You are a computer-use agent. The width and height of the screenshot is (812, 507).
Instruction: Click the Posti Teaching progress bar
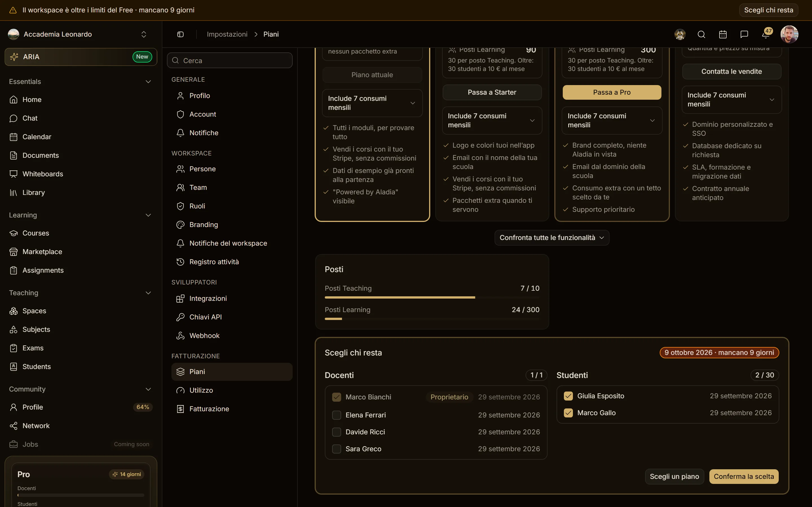[432, 297]
